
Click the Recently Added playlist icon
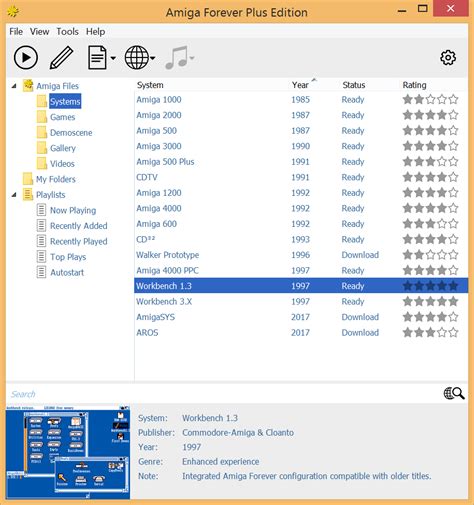41,226
